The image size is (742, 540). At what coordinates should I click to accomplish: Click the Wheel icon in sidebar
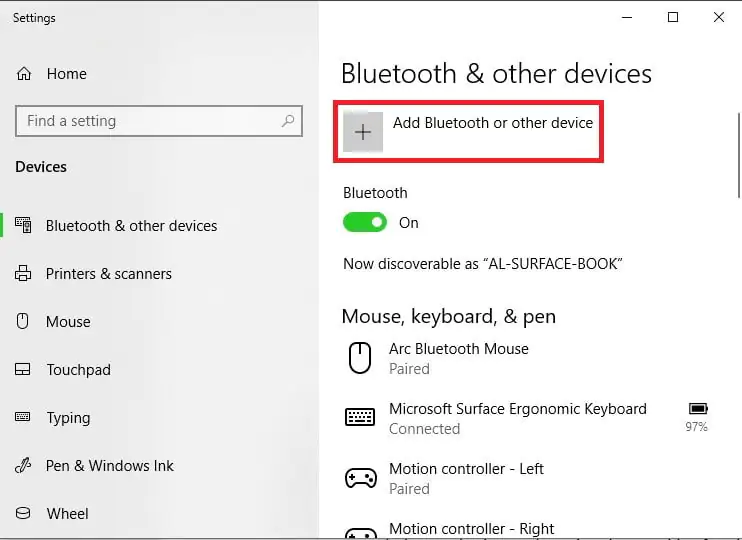point(24,514)
